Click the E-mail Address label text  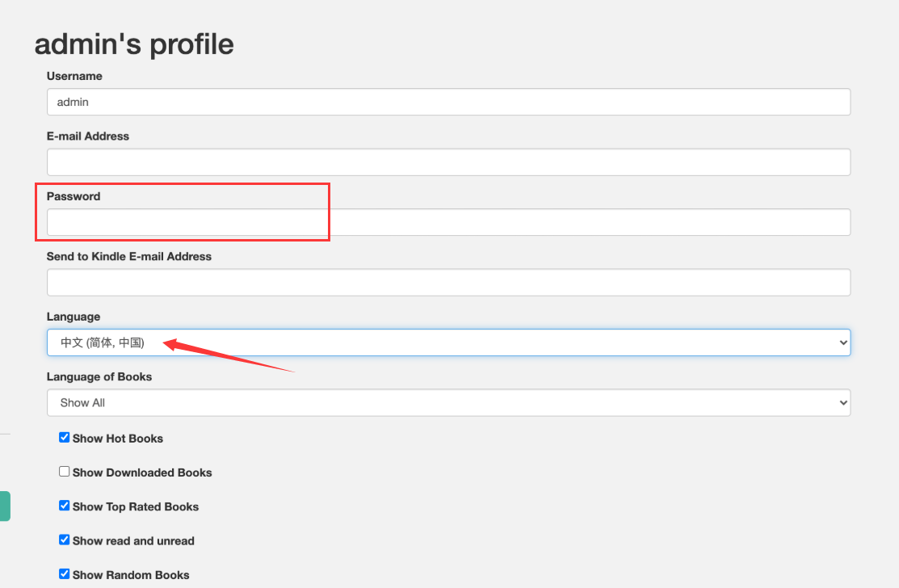[x=88, y=136]
